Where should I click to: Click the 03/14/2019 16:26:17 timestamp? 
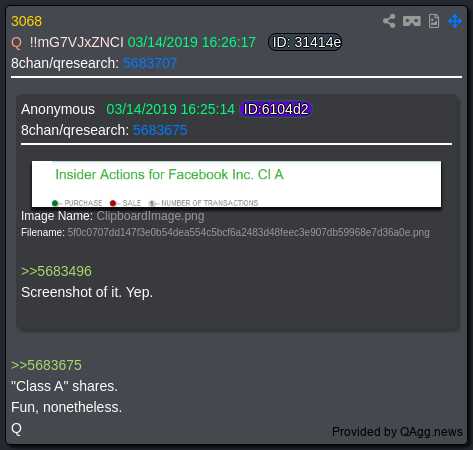[192, 42]
